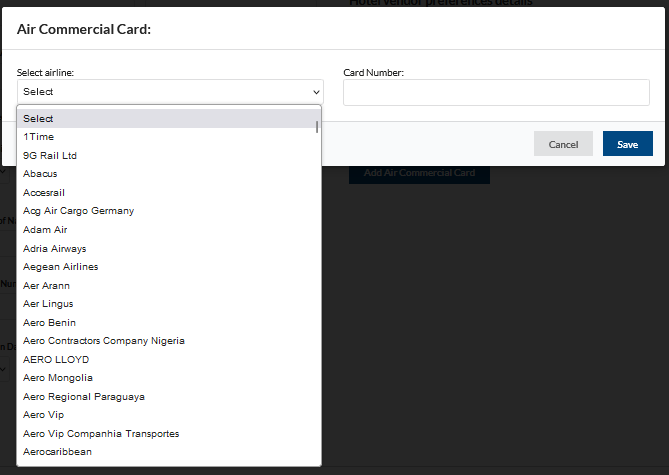
Task: Select 1Time from airline list
Action: point(169,137)
